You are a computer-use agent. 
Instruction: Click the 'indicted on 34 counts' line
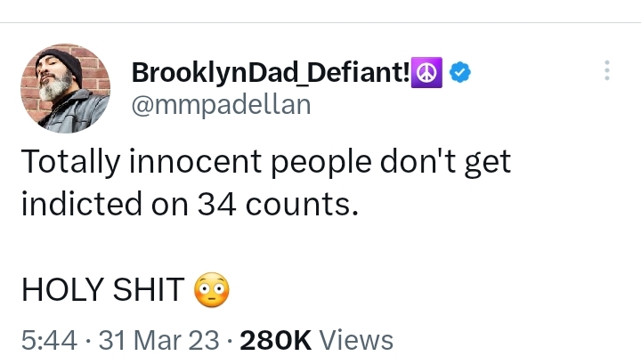pyautogui.click(x=191, y=204)
